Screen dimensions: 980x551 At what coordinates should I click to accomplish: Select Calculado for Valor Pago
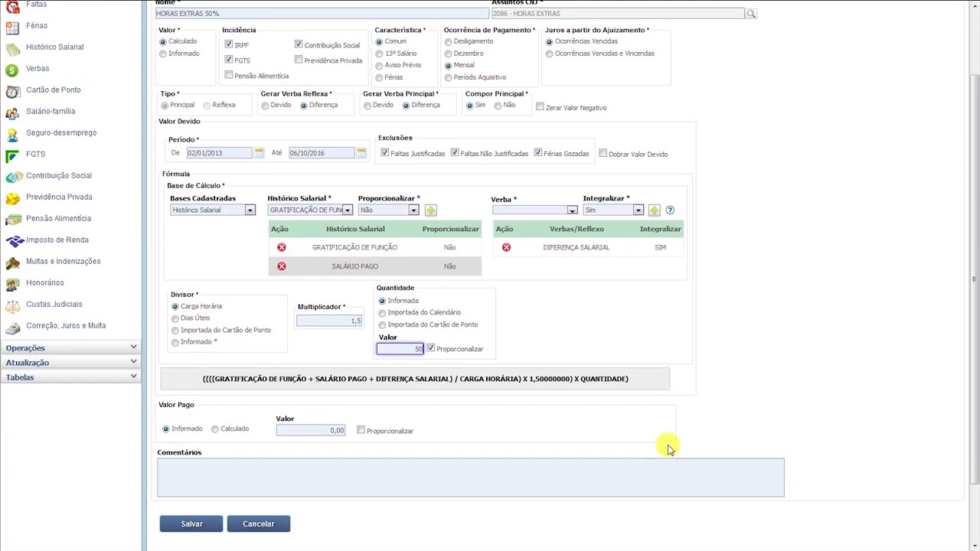(215, 429)
